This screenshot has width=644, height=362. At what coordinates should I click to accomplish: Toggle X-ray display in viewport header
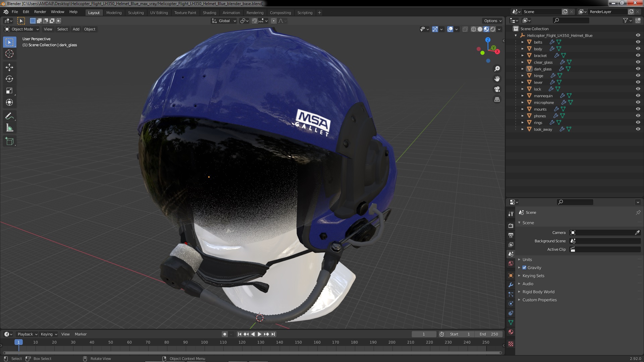tap(465, 29)
